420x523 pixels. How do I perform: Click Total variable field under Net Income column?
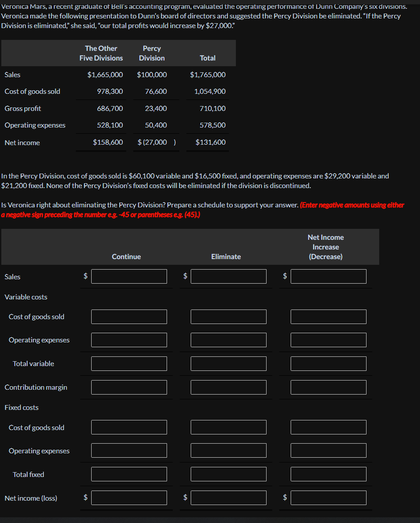(x=328, y=363)
